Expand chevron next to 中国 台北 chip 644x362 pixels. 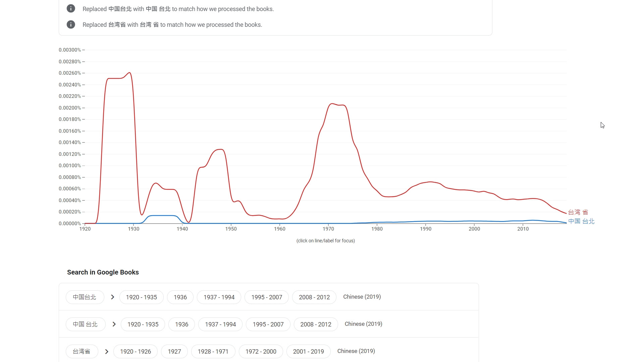(114, 324)
